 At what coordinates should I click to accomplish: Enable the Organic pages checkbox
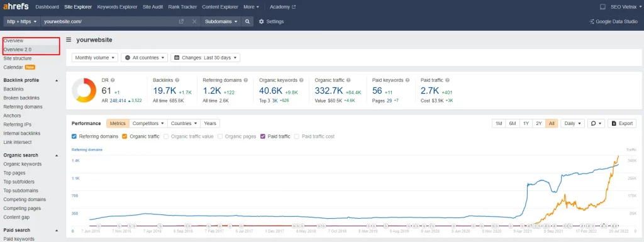(x=220, y=136)
